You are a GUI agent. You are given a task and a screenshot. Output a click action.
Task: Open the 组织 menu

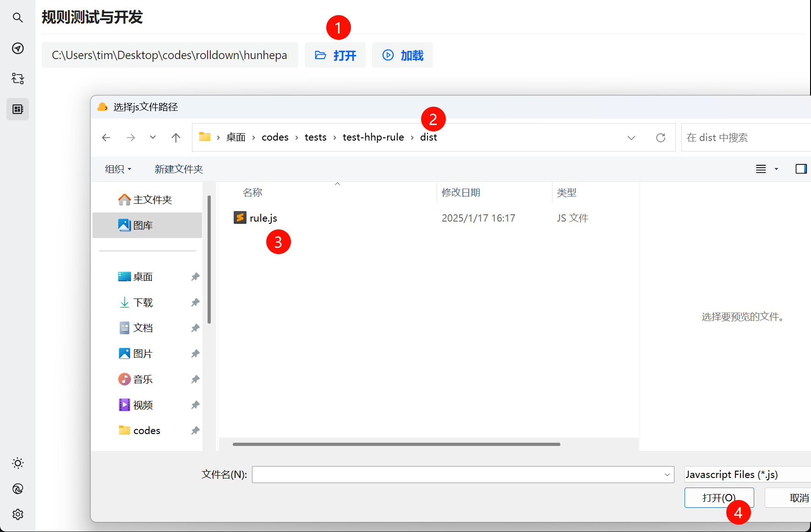[118, 169]
